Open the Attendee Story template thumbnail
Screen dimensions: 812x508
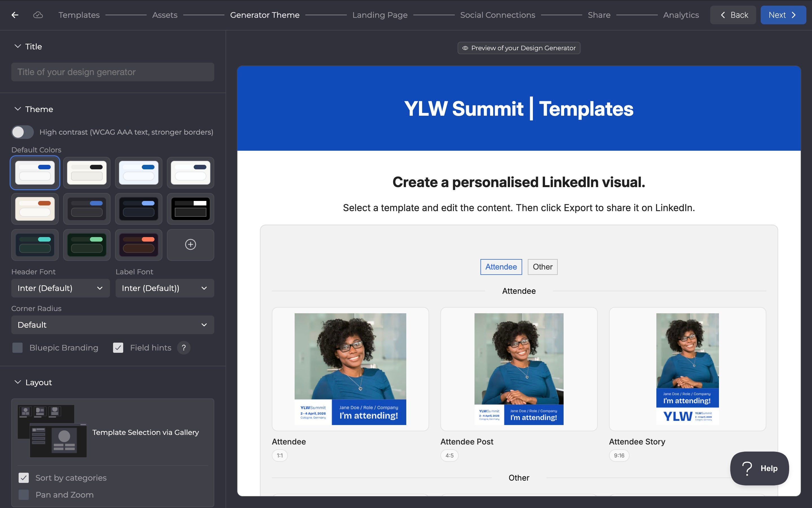tap(687, 369)
